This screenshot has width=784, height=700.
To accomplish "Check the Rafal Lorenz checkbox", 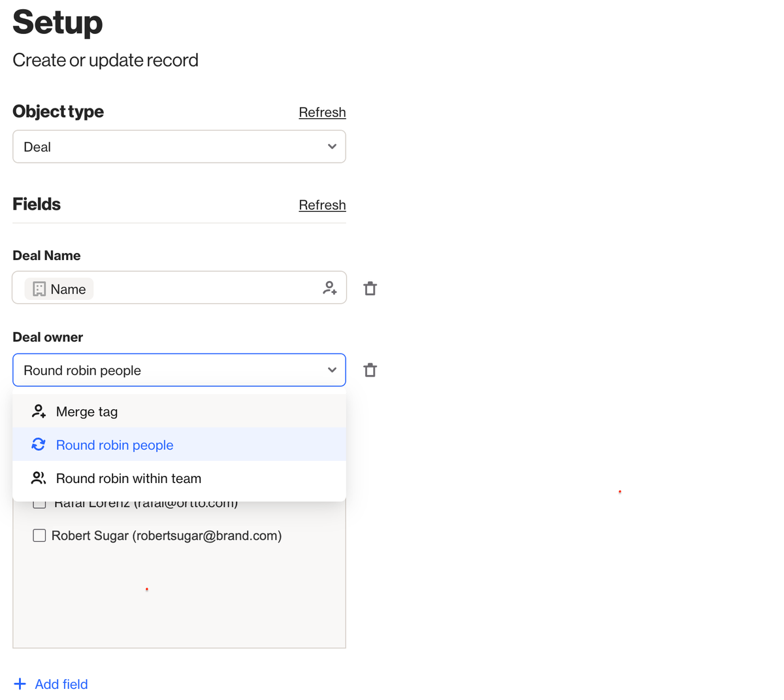I will (x=39, y=502).
